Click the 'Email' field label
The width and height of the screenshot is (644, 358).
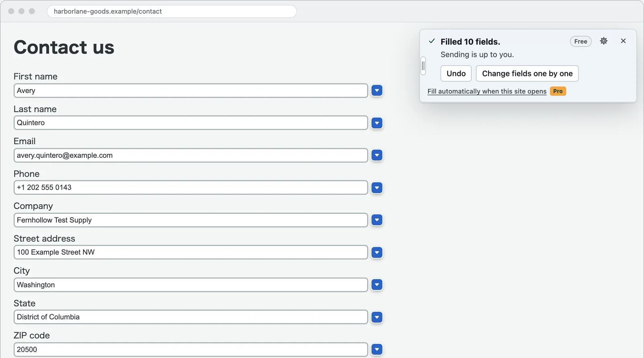point(25,141)
